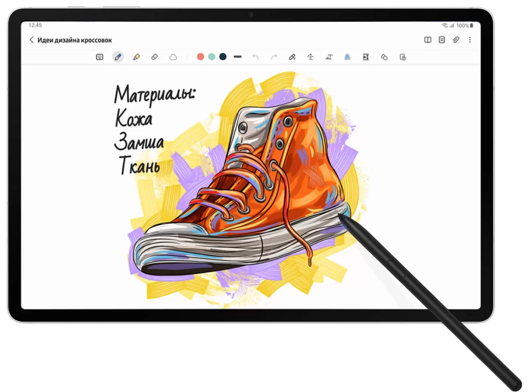Pick the mint green pen color

click(212, 57)
